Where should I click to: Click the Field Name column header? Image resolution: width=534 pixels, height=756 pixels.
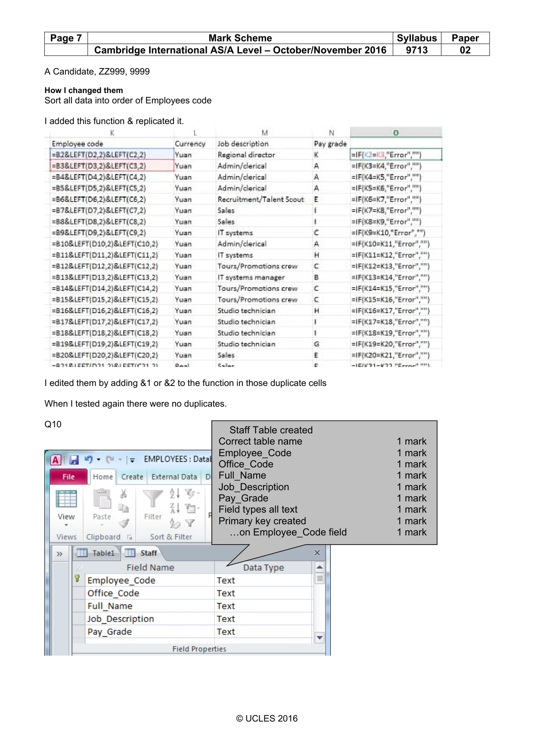pyautogui.click(x=150, y=568)
